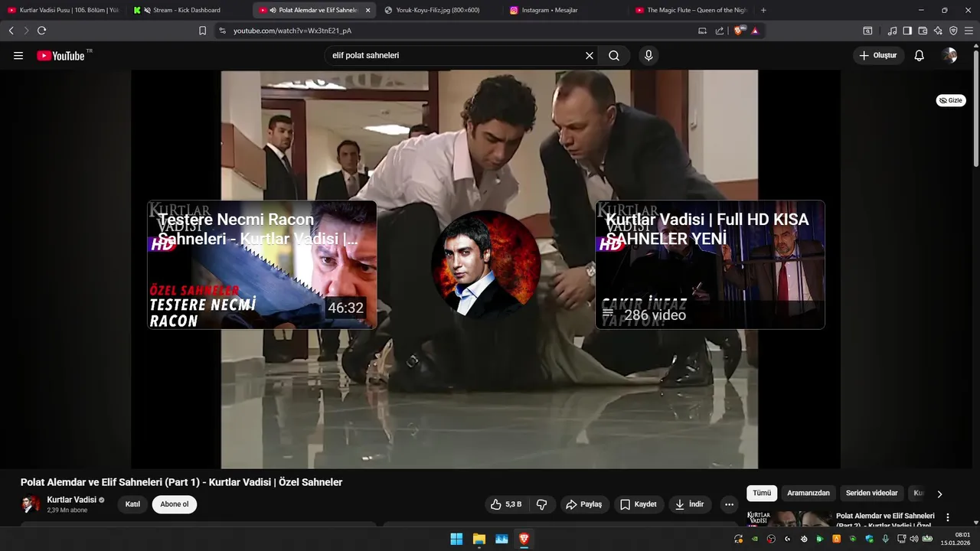Open Kurtlar Vadisi channel name link
This screenshot has width=980, height=551.
click(72, 500)
